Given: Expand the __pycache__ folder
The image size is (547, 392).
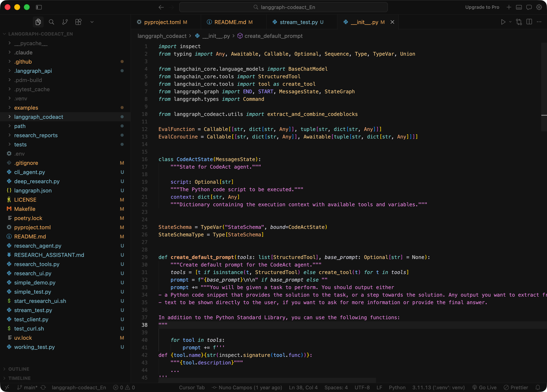Looking at the screenshot, I should tap(65, 43).
